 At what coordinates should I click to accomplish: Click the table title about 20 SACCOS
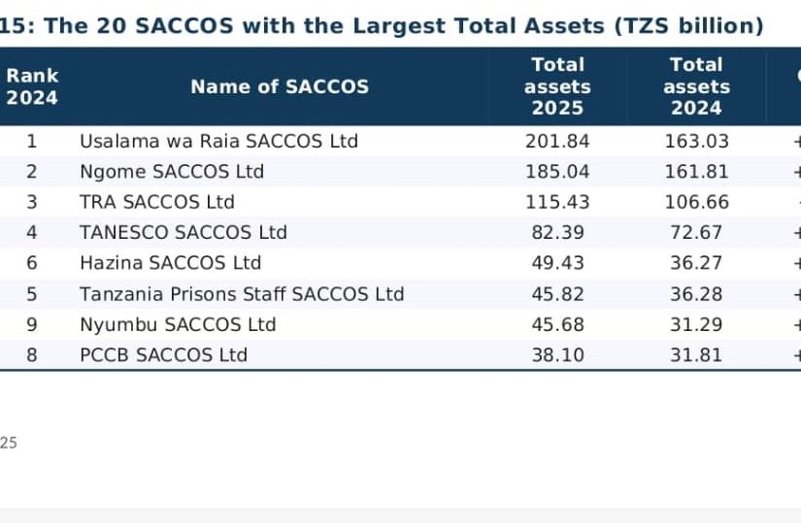pyautogui.click(x=382, y=25)
